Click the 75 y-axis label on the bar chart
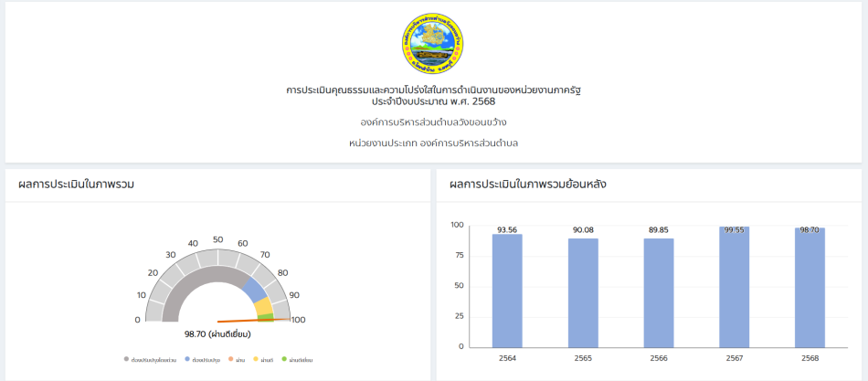Image resolution: width=868 pixels, height=381 pixels. tap(458, 256)
